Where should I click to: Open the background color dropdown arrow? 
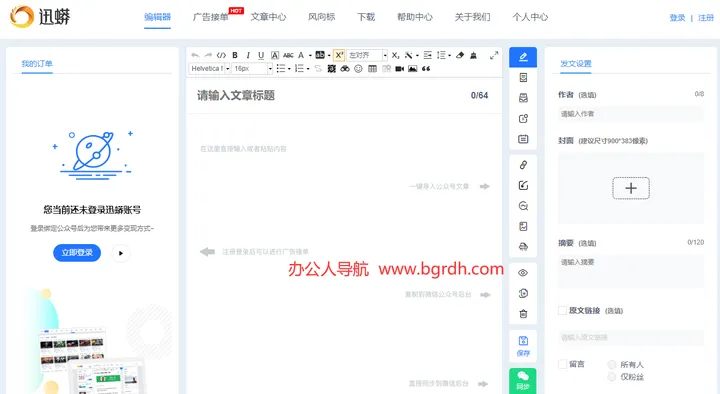tap(329, 56)
